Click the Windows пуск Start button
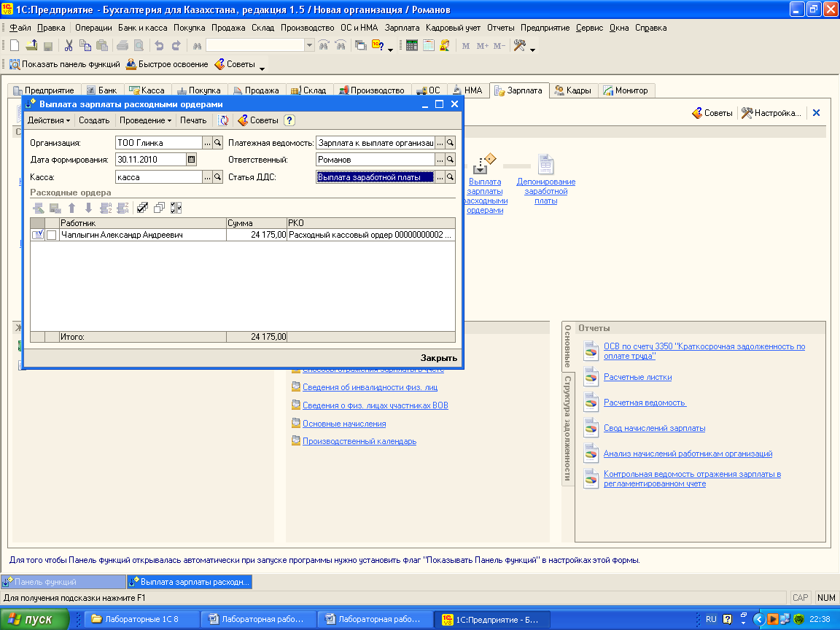 pos(35,619)
